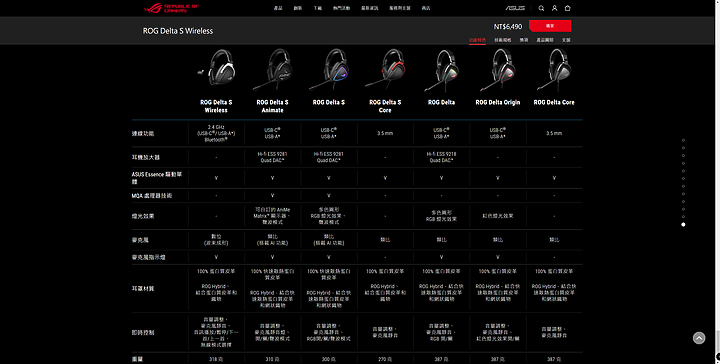Open the ROG Delta S Core headset image

(385, 69)
